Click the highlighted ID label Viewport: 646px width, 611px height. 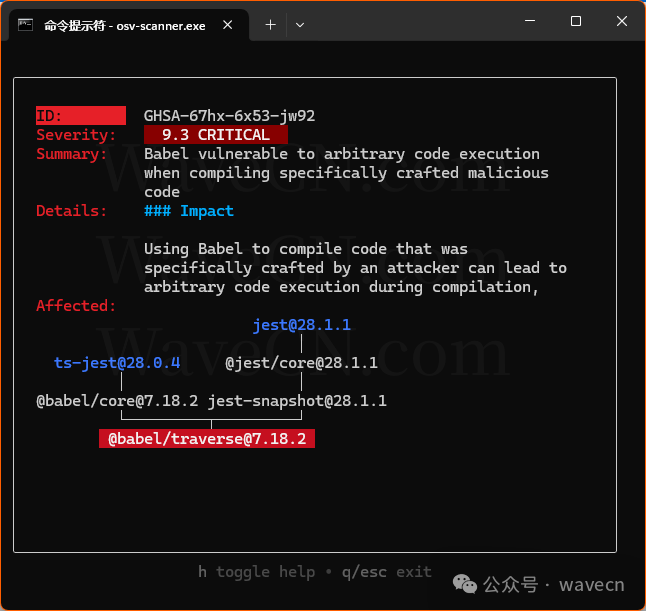click(81, 116)
